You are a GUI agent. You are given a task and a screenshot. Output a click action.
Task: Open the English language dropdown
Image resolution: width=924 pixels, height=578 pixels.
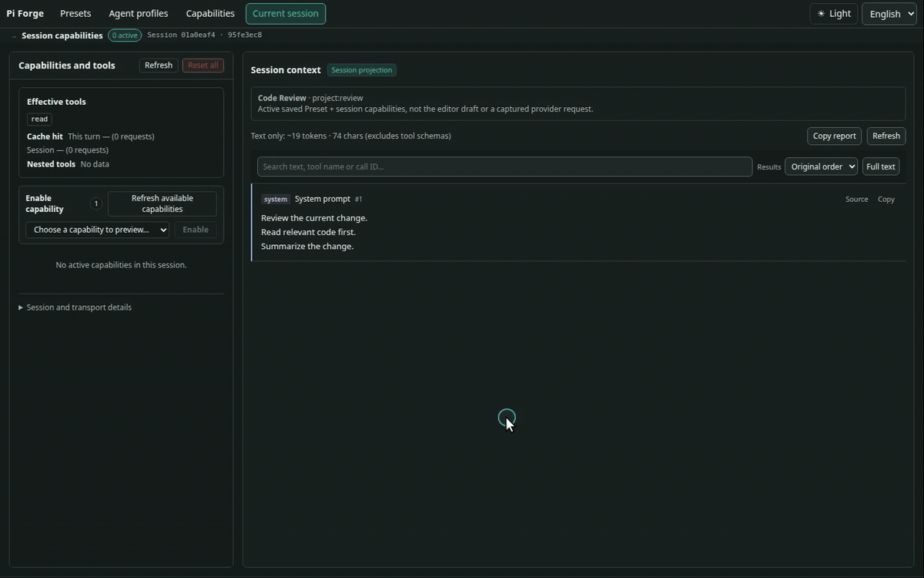coord(889,13)
